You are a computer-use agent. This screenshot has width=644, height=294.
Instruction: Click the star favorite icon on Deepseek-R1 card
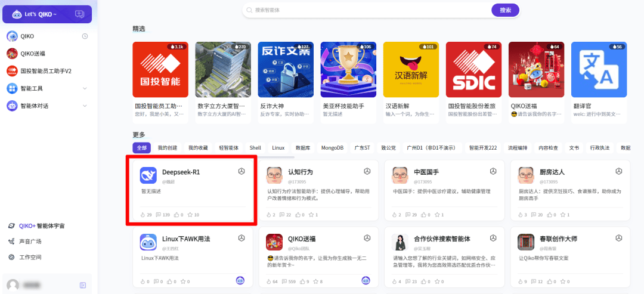click(x=190, y=215)
